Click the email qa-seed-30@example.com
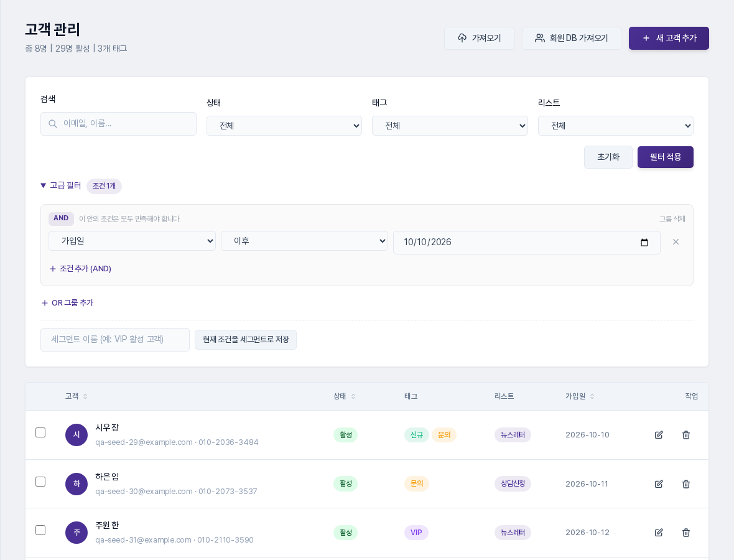734x560 pixels. pyautogui.click(x=144, y=491)
